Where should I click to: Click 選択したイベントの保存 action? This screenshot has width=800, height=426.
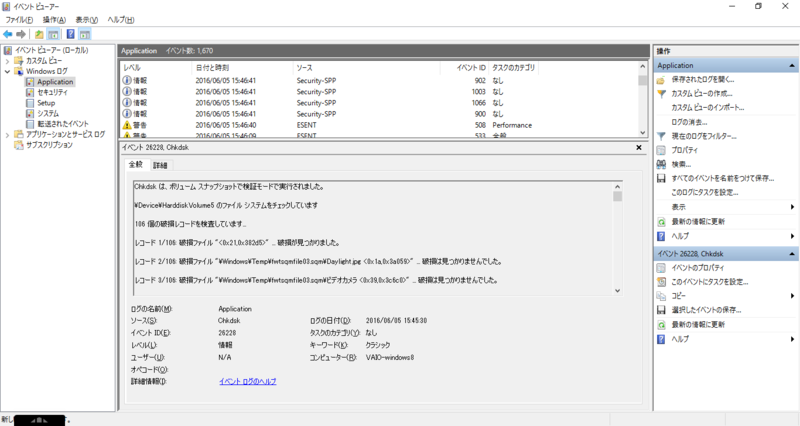[706, 310]
